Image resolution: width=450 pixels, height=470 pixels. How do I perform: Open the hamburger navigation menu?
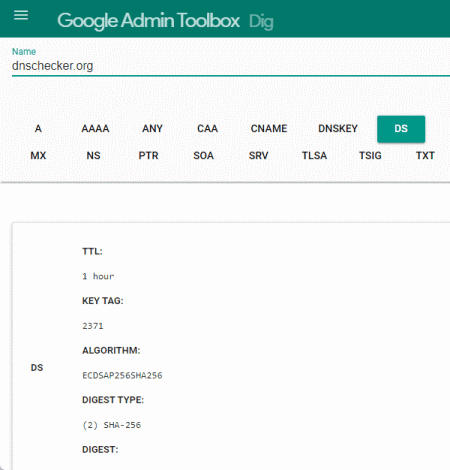point(21,15)
